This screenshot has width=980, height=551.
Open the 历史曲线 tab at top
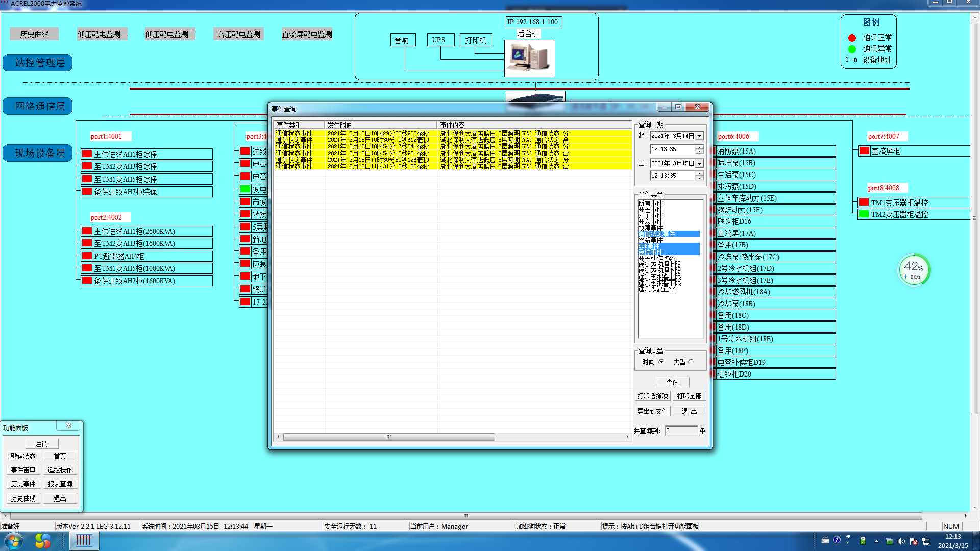(34, 34)
